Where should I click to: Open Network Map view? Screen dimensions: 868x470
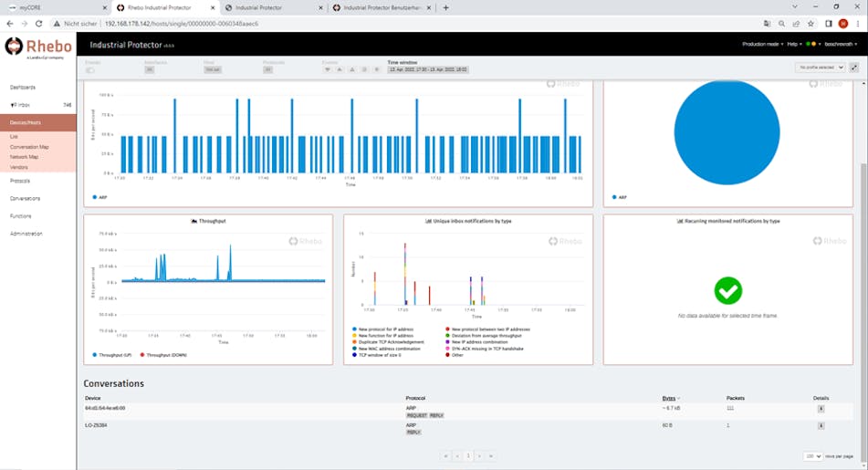pos(24,157)
